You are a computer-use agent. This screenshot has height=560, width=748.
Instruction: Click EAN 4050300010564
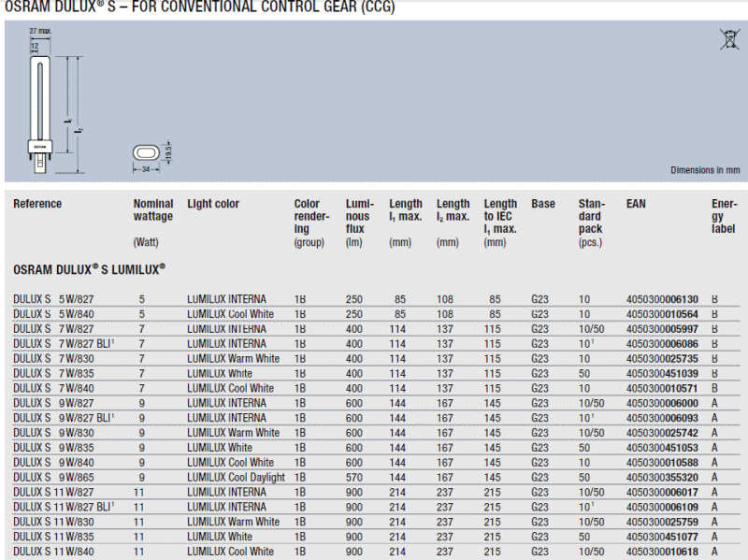point(662,314)
